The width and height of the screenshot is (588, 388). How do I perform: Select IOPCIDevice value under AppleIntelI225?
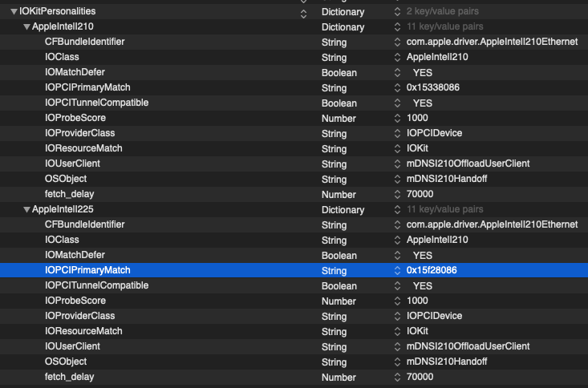434,316
